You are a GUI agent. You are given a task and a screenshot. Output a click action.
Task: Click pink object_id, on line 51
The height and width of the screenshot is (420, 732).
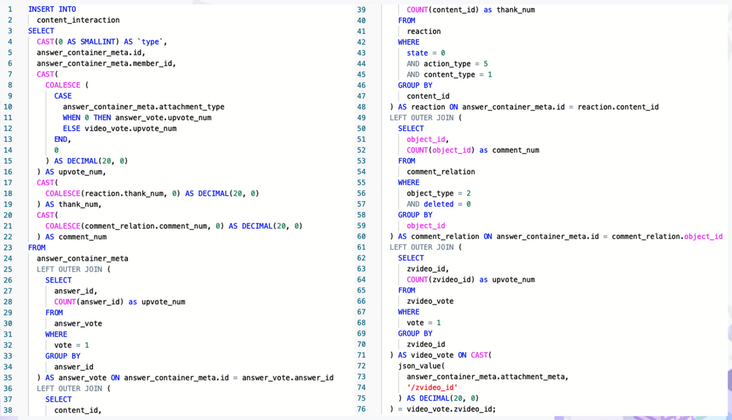pyautogui.click(x=428, y=139)
